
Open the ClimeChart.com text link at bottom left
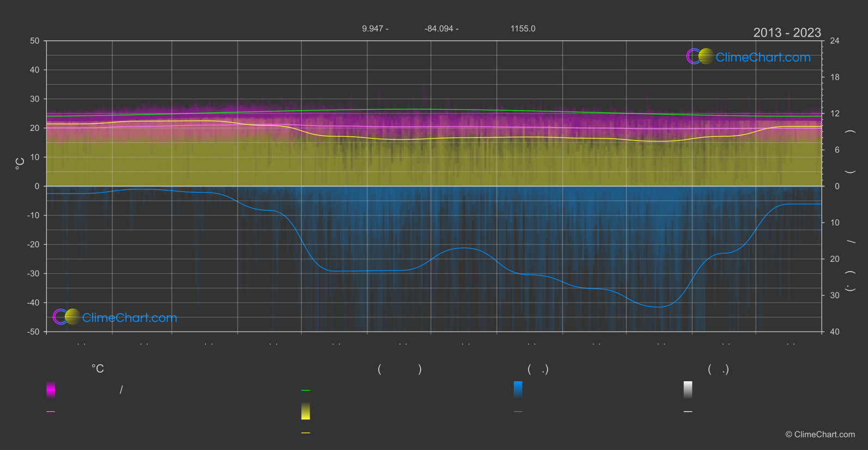tap(130, 317)
